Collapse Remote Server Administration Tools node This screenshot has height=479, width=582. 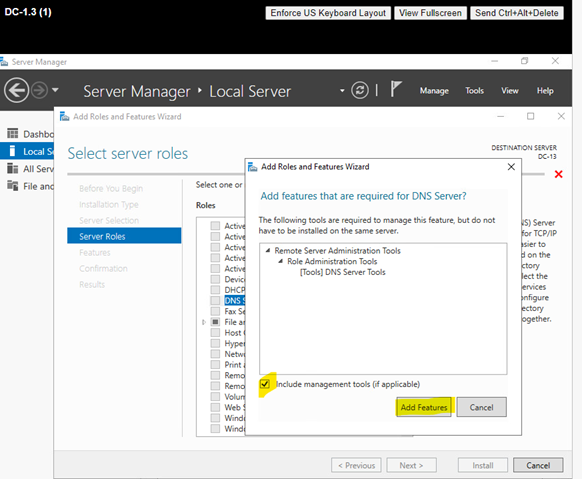pyautogui.click(x=268, y=251)
